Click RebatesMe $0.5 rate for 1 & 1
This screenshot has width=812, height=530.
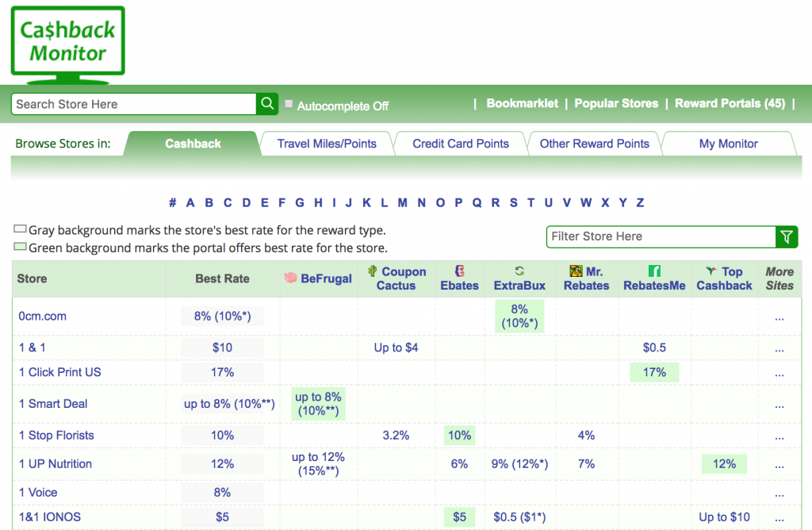tap(654, 347)
